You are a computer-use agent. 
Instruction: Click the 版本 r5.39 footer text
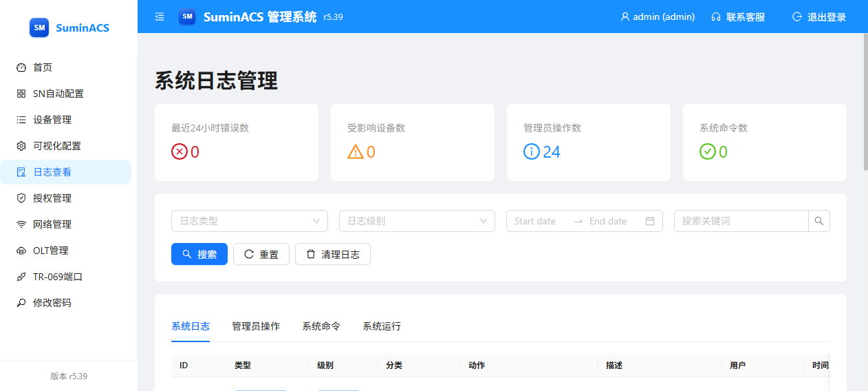click(x=69, y=377)
